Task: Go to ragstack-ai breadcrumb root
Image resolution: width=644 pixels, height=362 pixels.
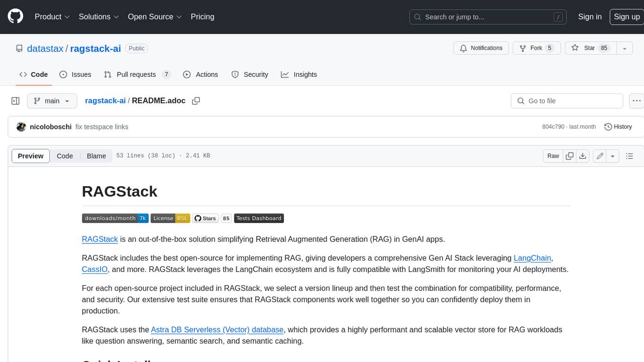Action: pyautogui.click(x=105, y=101)
